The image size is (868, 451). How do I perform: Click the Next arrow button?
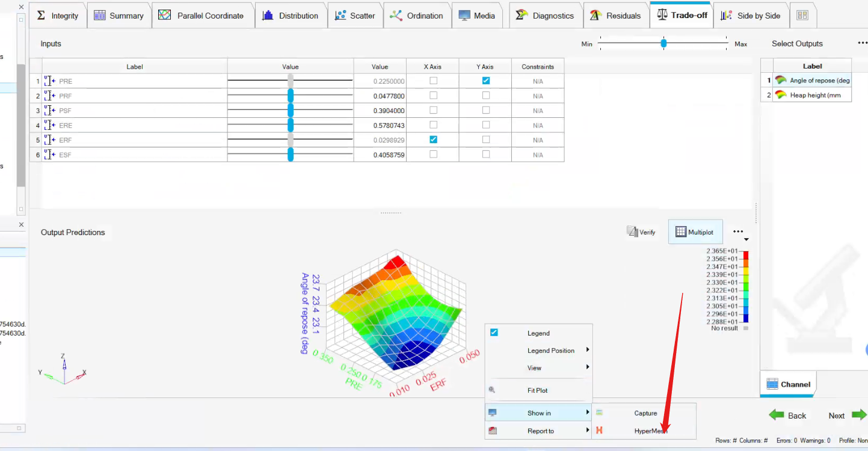point(847,415)
